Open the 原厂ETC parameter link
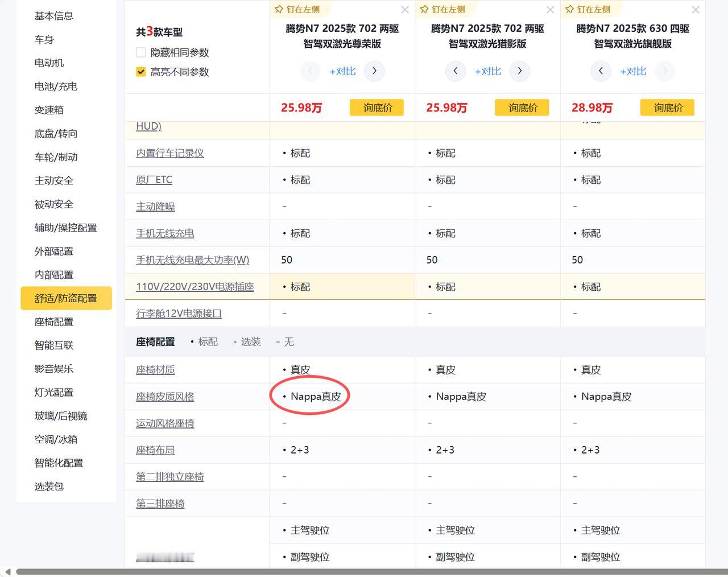Image resolution: width=728 pixels, height=577 pixels. 154,180
